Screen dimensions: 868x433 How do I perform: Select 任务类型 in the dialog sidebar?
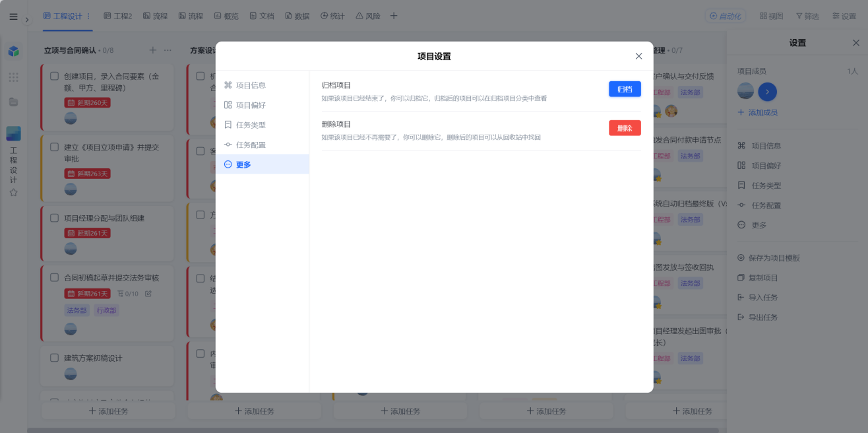(263, 125)
